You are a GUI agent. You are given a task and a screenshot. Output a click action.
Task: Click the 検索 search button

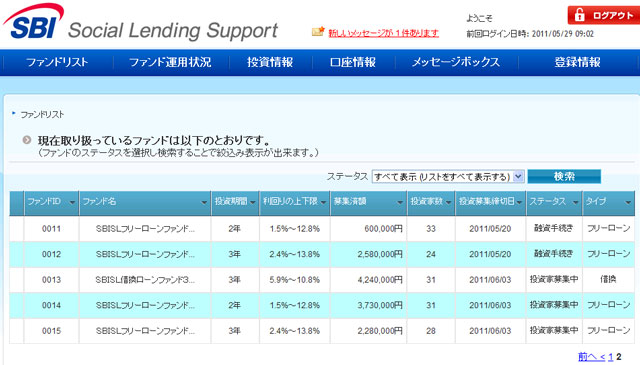coord(564,176)
